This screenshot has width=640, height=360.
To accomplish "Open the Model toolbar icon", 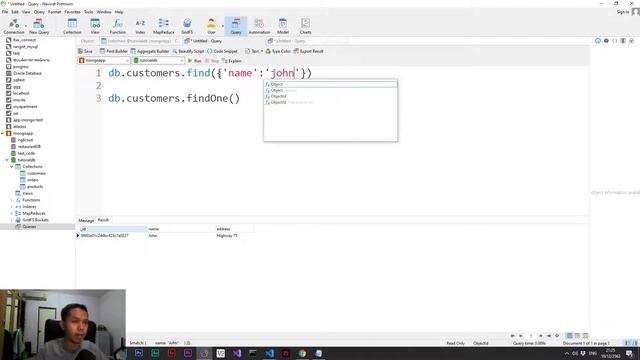I will click(x=282, y=26).
